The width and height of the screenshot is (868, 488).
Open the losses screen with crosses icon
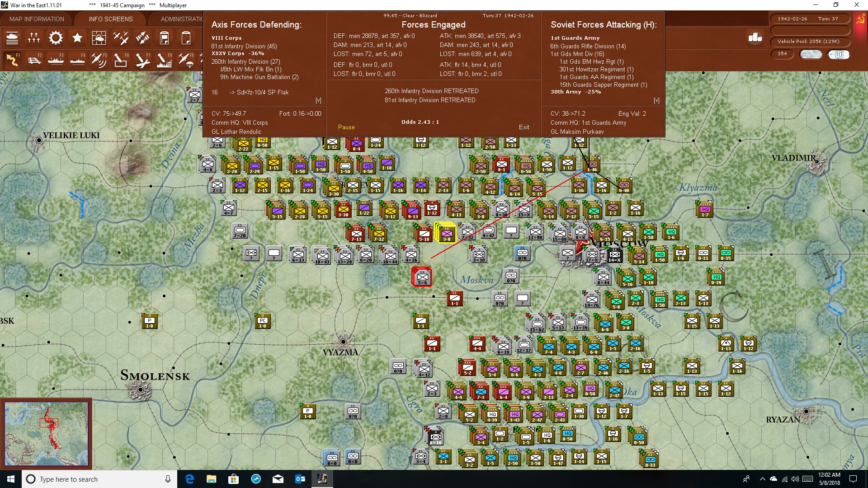[34, 38]
